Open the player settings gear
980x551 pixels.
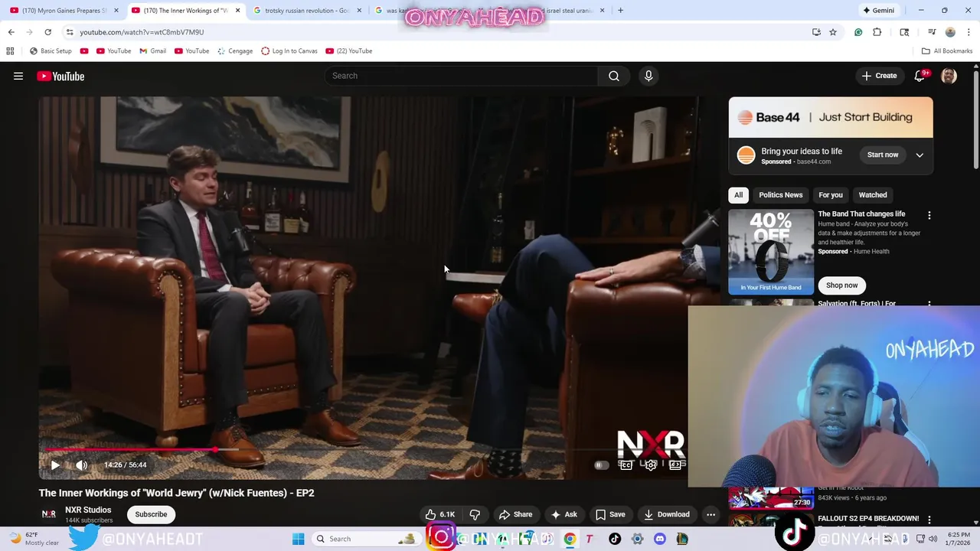tap(651, 465)
